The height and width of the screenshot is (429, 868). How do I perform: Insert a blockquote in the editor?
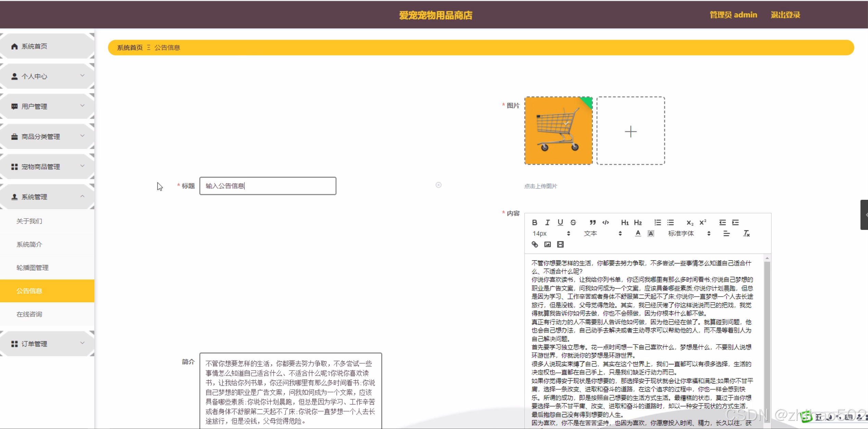(x=593, y=222)
